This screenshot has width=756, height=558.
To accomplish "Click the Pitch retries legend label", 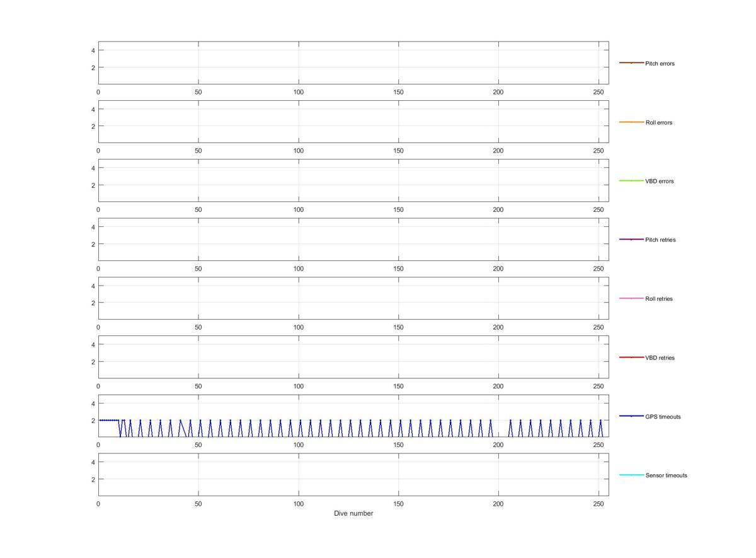I will tap(660, 240).
